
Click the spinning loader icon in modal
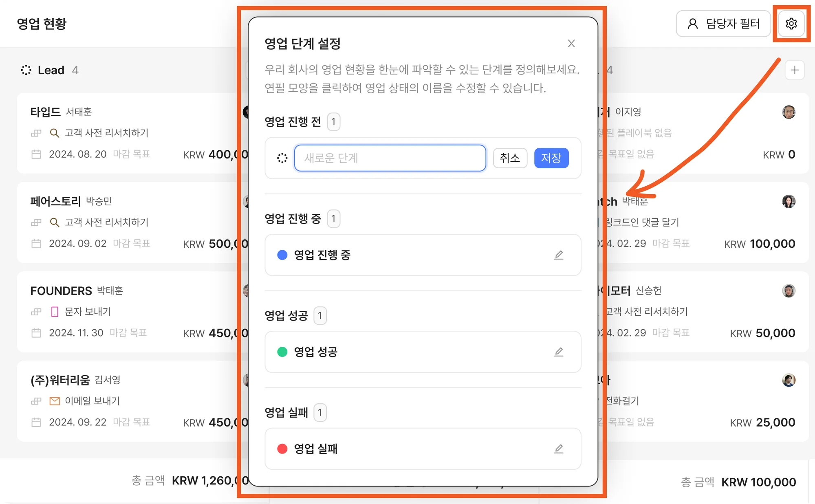[x=282, y=157]
